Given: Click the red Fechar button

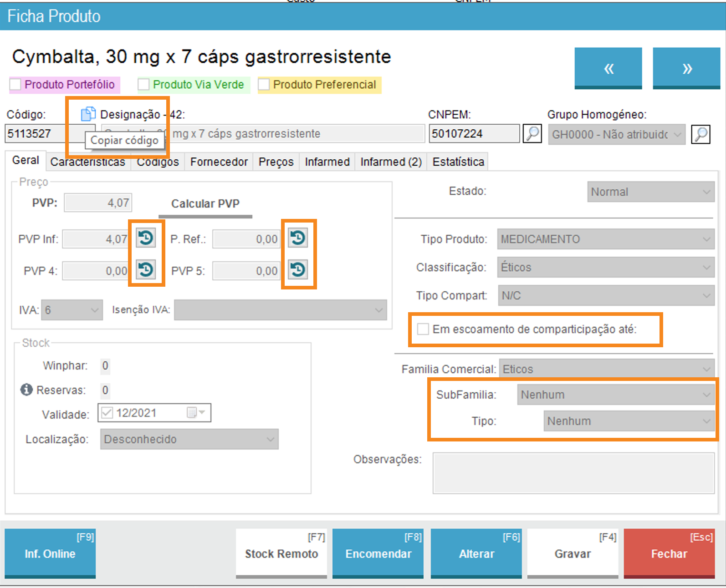Looking at the screenshot, I should coord(669,553).
